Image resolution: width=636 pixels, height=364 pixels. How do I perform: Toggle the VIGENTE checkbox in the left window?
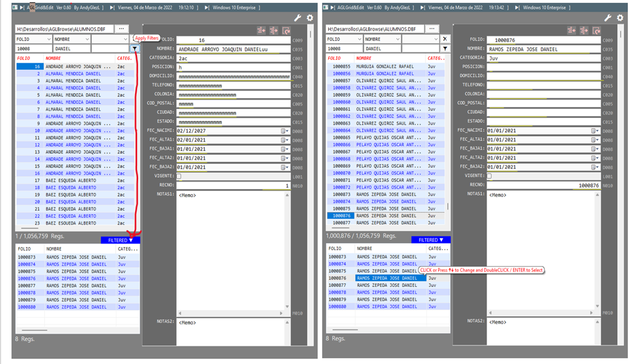179,176
